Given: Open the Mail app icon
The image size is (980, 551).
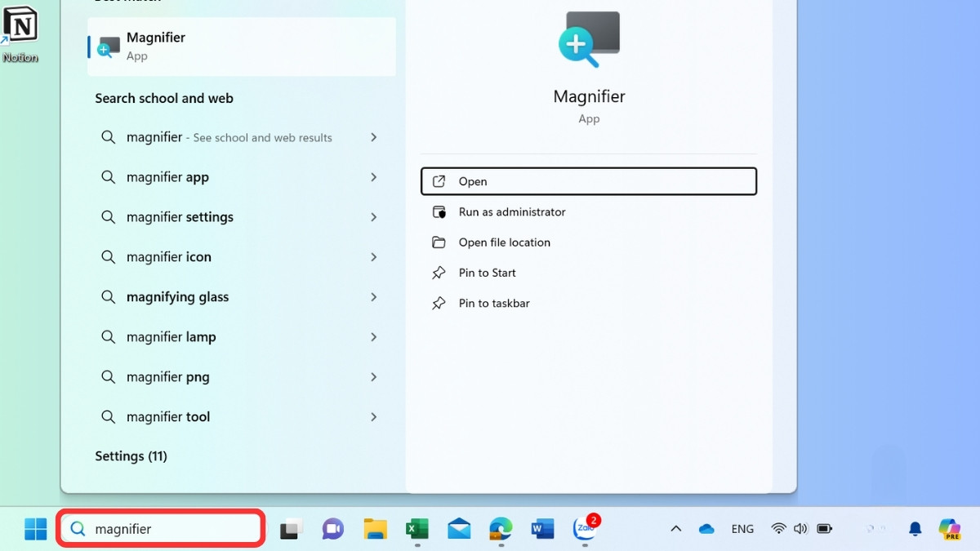Looking at the screenshot, I should (x=459, y=529).
